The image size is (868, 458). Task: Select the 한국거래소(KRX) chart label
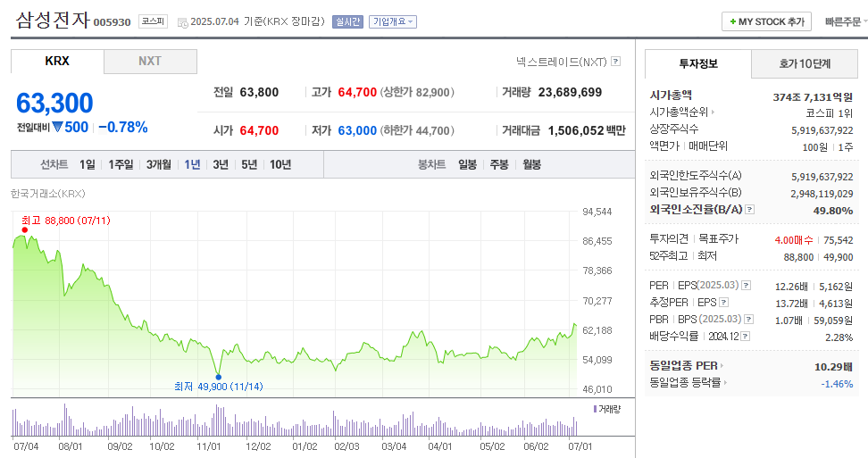pos(47,194)
